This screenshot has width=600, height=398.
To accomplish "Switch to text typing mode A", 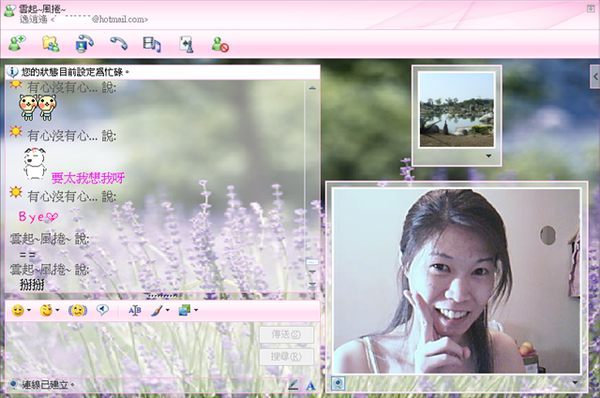I will coord(311,386).
